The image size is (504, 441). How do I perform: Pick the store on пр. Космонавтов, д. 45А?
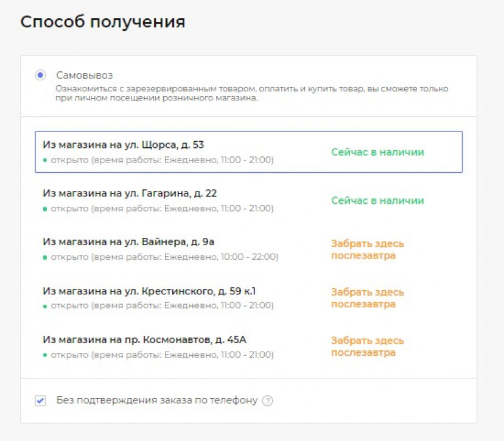[x=248, y=347]
